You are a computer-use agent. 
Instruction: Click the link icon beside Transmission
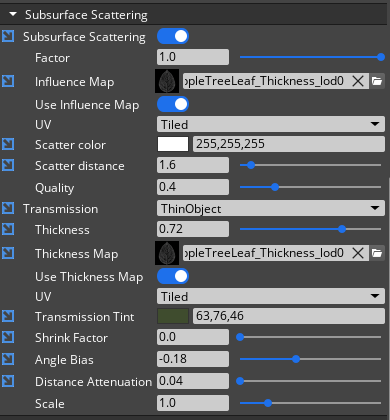[x=8, y=209]
